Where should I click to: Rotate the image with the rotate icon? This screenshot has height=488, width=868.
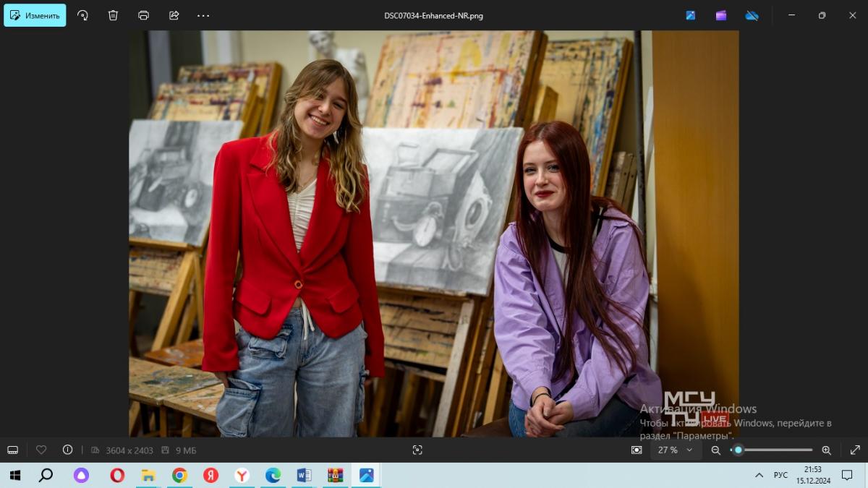tap(82, 15)
